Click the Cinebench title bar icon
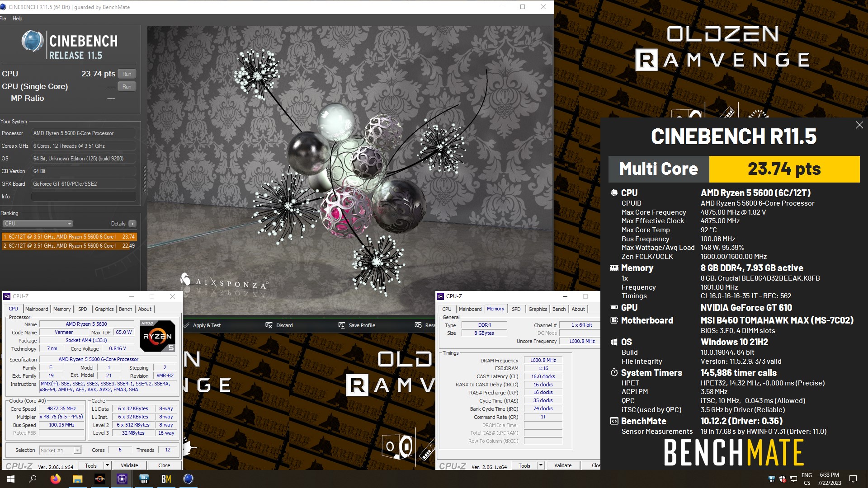868x488 pixels. [4, 7]
